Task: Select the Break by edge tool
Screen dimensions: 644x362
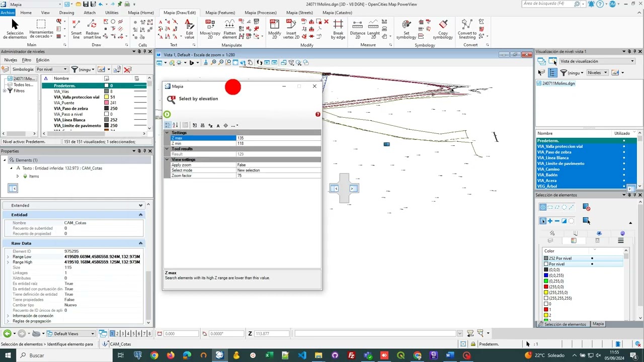Action: [x=338, y=29]
